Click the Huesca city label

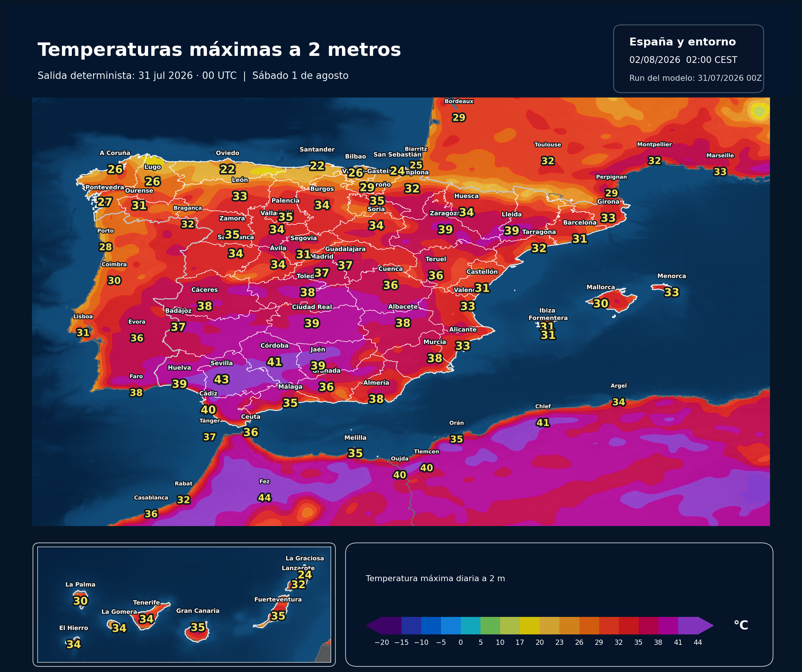coord(466,196)
